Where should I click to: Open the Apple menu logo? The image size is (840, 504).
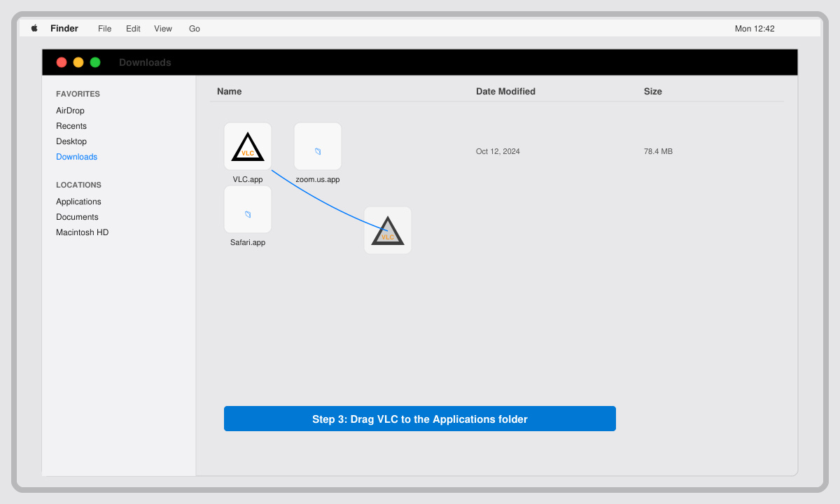[x=34, y=29]
